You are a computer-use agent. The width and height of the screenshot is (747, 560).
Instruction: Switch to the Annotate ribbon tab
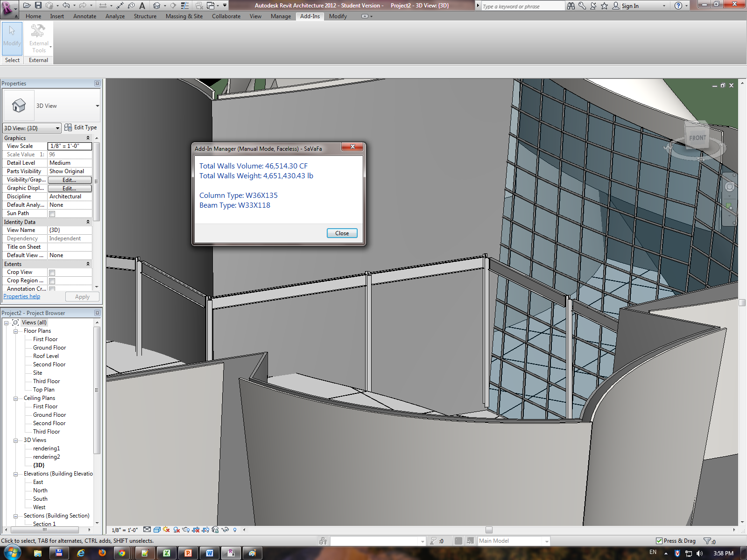pyautogui.click(x=85, y=16)
